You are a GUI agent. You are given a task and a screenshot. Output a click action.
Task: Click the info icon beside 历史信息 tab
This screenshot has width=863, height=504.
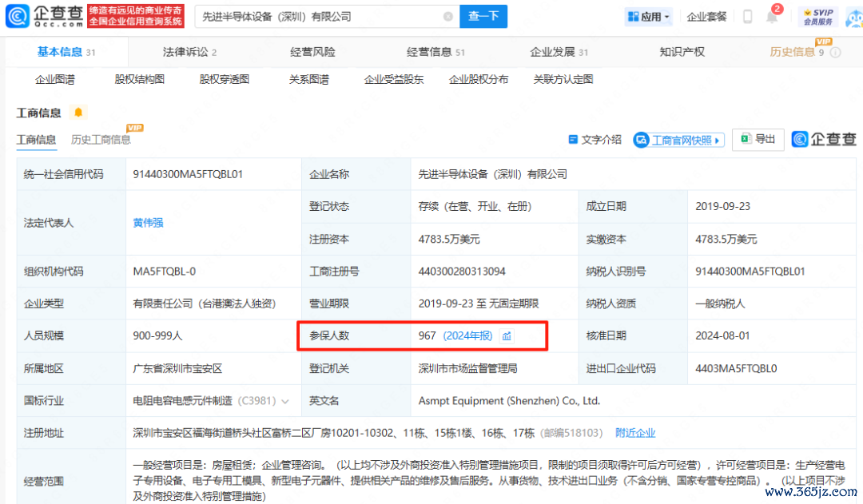point(835,52)
